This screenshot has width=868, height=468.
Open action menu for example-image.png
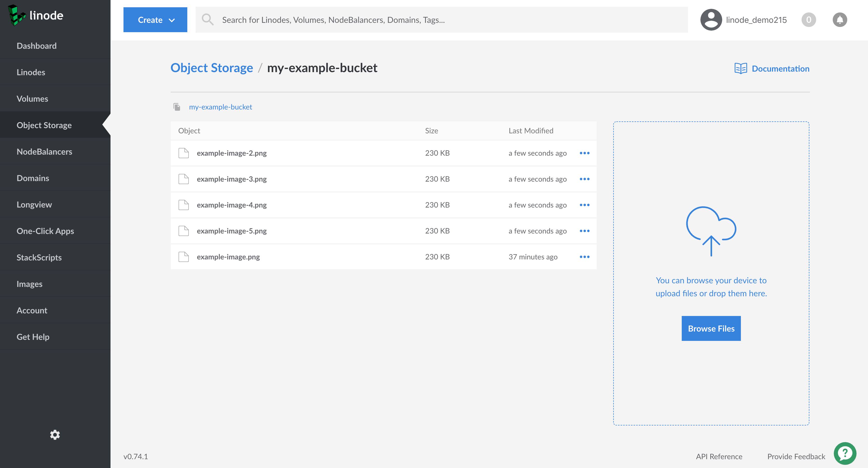pyautogui.click(x=585, y=257)
